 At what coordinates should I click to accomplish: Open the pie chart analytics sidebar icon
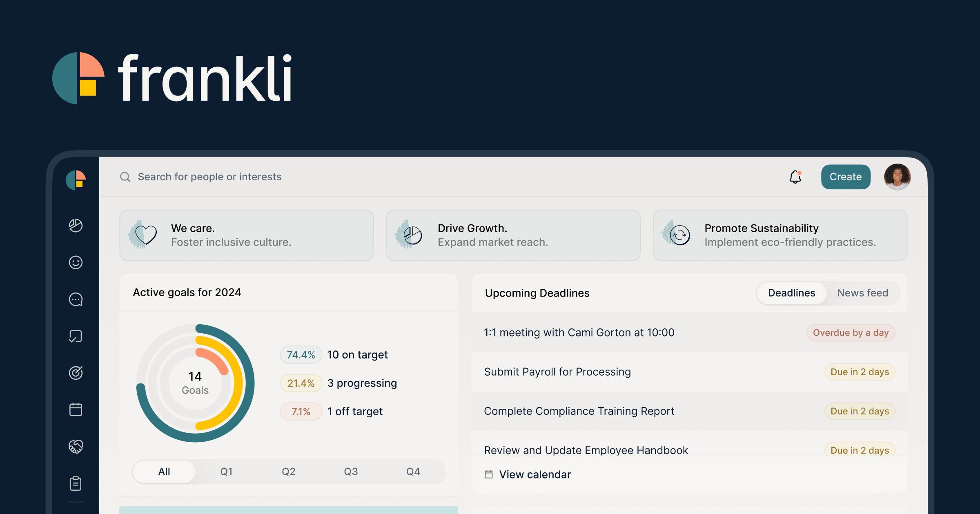point(76,225)
